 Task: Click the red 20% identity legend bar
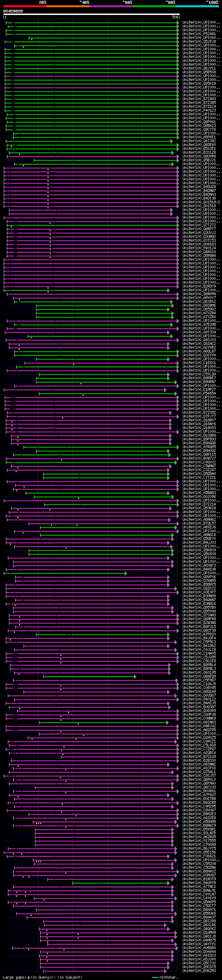click(x=25, y=6)
